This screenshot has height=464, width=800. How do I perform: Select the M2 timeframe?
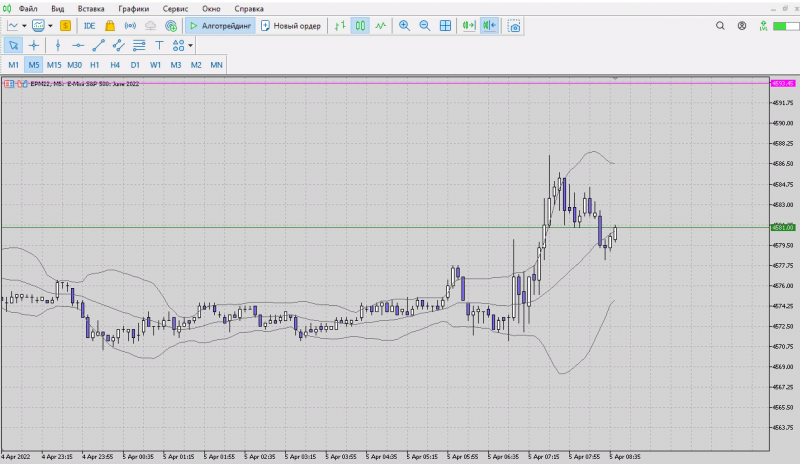coord(196,65)
